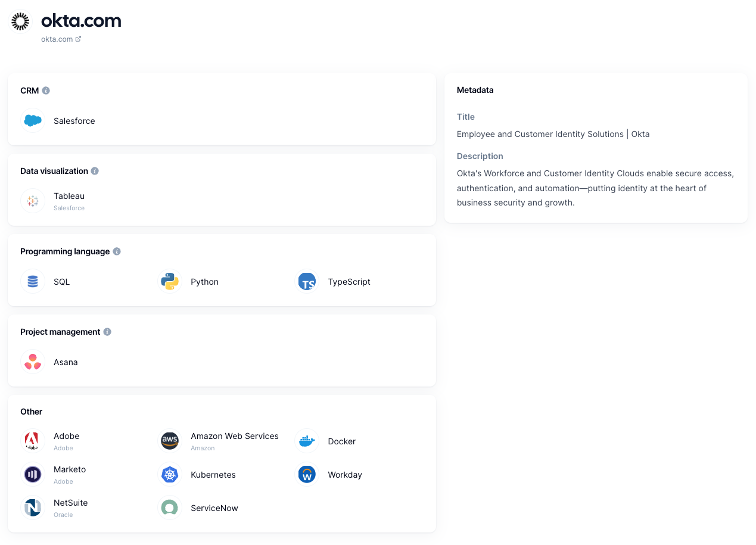This screenshot has width=756, height=545.
Task: Show info for Programming language category
Action: [x=117, y=251]
